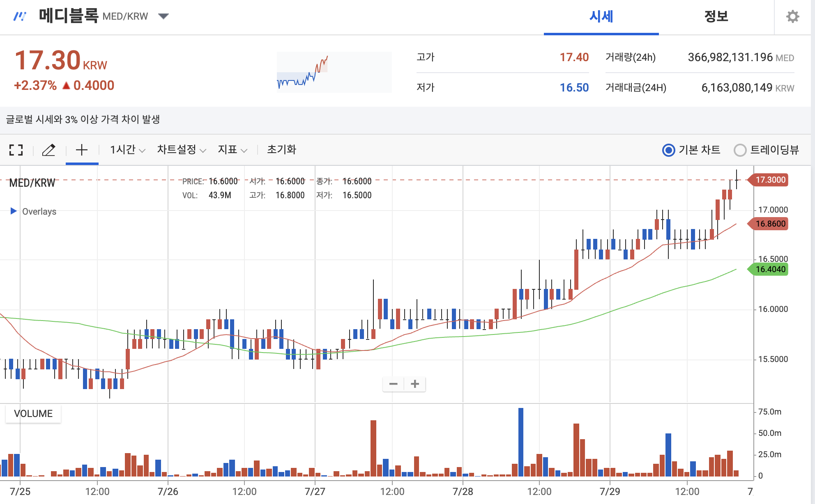Open the 차트설정 dropdown
815x504 pixels.
(181, 150)
